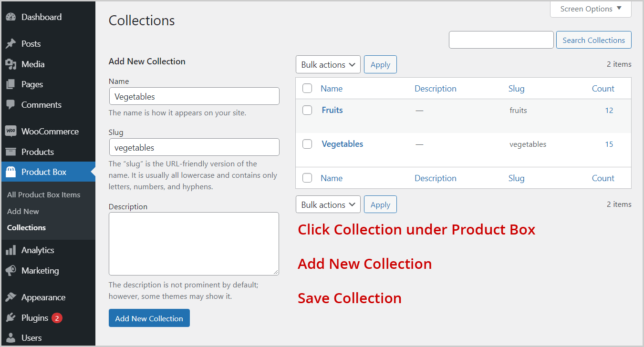Open the Vegetables collection link
The image size is (644, 347).
(x=342, y=144)
